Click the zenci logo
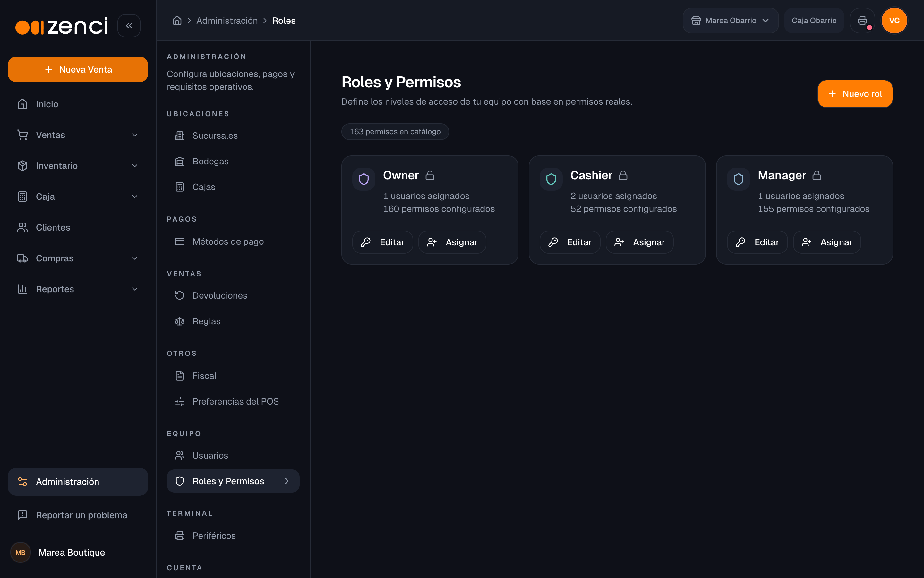Image resolution: width=924 pixels, height=578 pixels. point(62,26)
